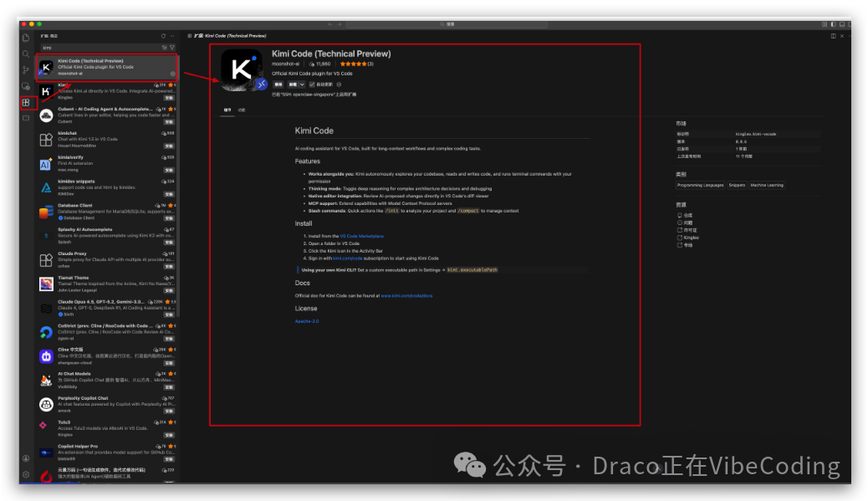868x501 pixels.
Task: Open the Manage gear at the Activity Bar bottom
Action: click(x=26, y=473)
